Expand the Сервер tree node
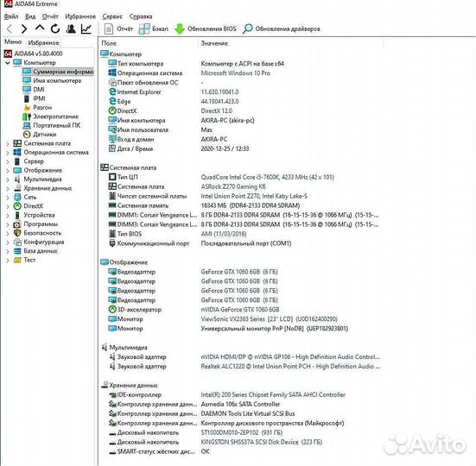The height and width of the screenshot is (466, 476). [8, 161]
